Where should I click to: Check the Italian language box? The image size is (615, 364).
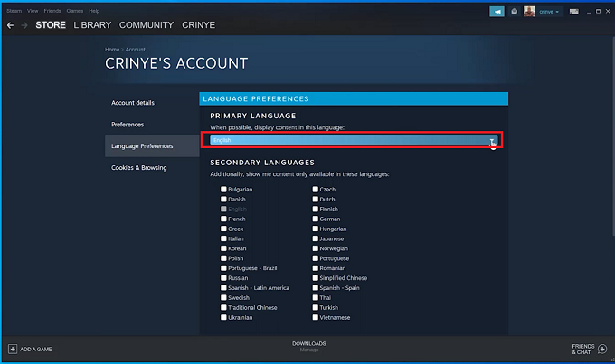[223, 238]
